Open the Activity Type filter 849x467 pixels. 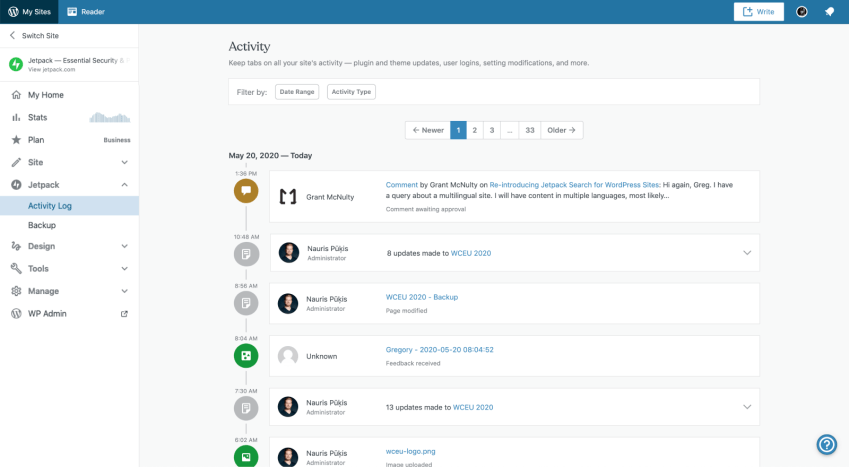[x=351, y=92]
